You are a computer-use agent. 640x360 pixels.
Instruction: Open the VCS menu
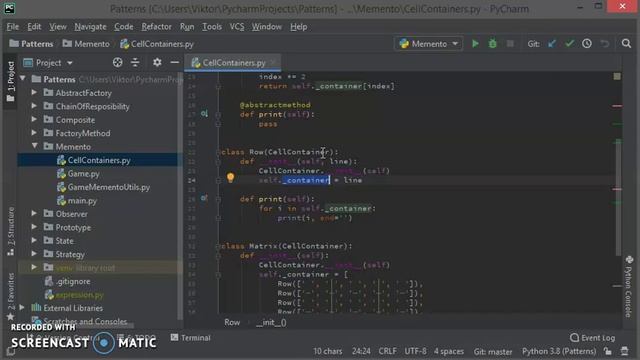[x=237, y=27]
